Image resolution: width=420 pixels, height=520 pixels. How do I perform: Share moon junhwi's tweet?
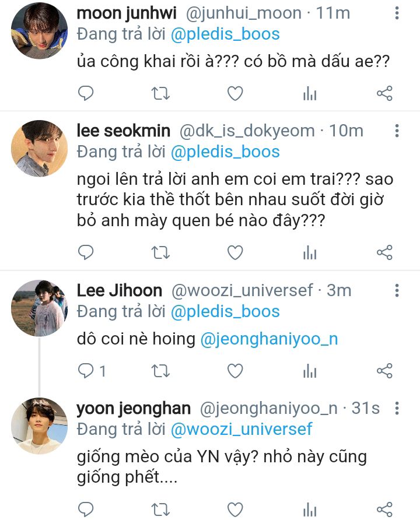pos(384,93)
